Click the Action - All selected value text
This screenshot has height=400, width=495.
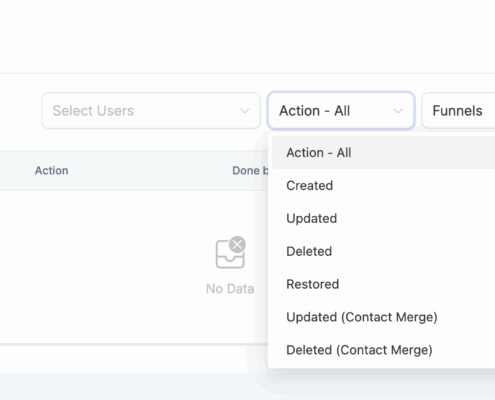[315, 111]
